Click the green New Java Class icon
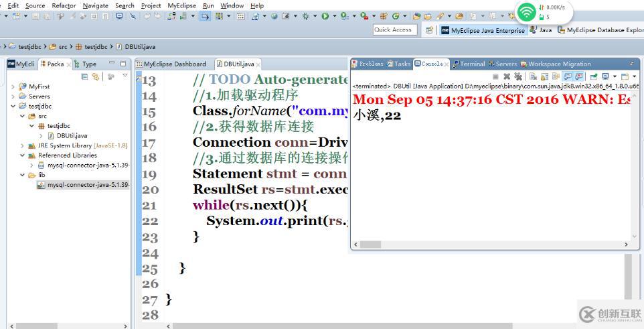The image size is (644, 329). pyautogui.click(x=396, y=16)
